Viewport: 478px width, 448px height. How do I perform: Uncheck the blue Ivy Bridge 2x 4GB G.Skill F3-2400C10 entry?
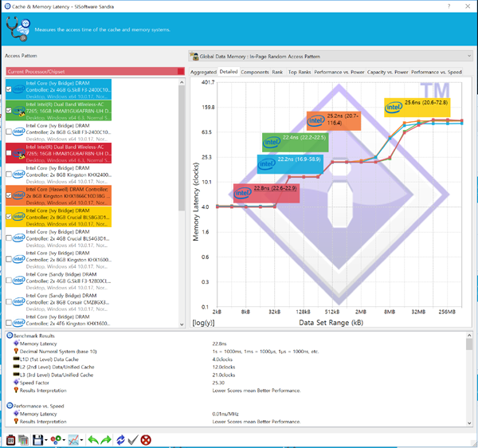9,89
